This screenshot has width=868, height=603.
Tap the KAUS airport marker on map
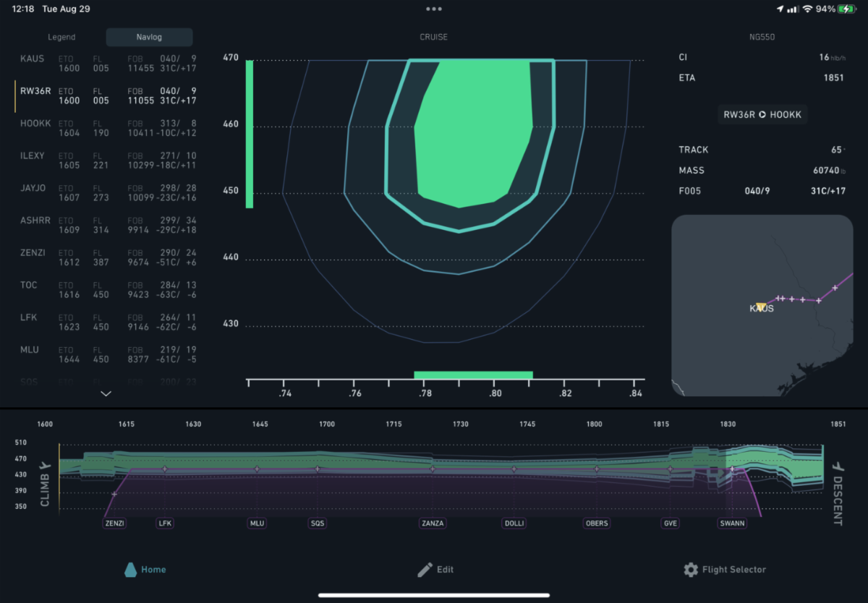760,306
